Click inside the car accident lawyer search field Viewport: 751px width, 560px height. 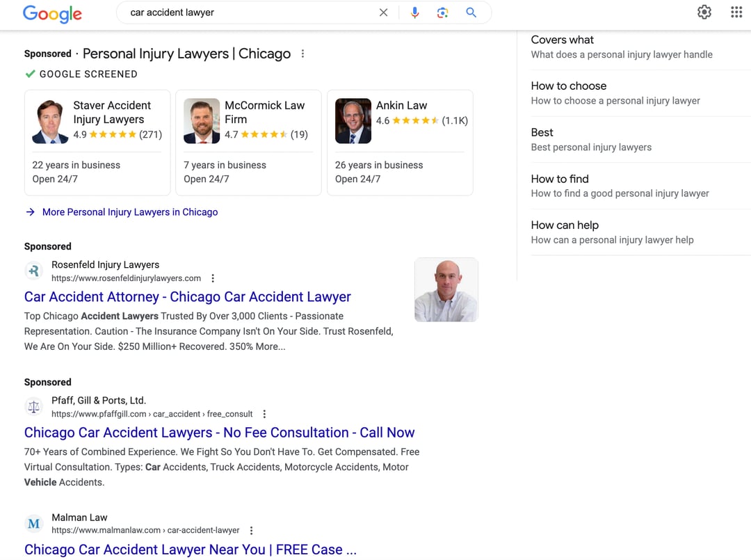tap(243, 13)
